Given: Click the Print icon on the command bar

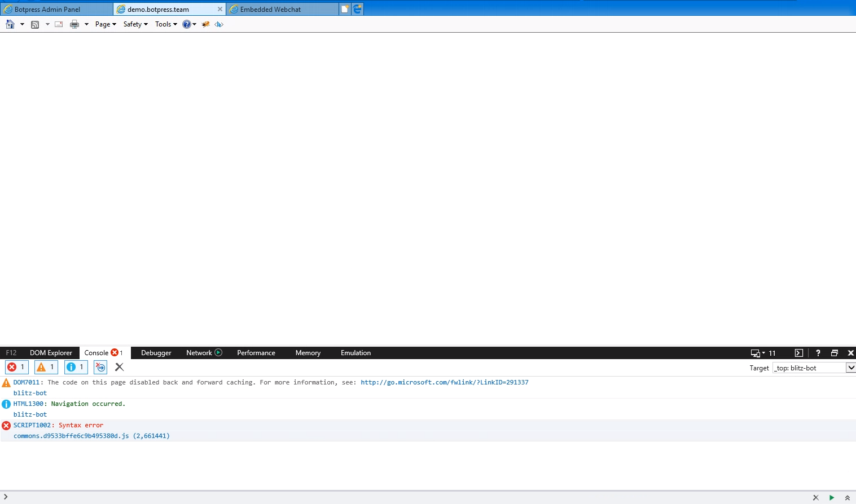Looking at the screenshot, I should pyautogui.click(x=74, y=24).
